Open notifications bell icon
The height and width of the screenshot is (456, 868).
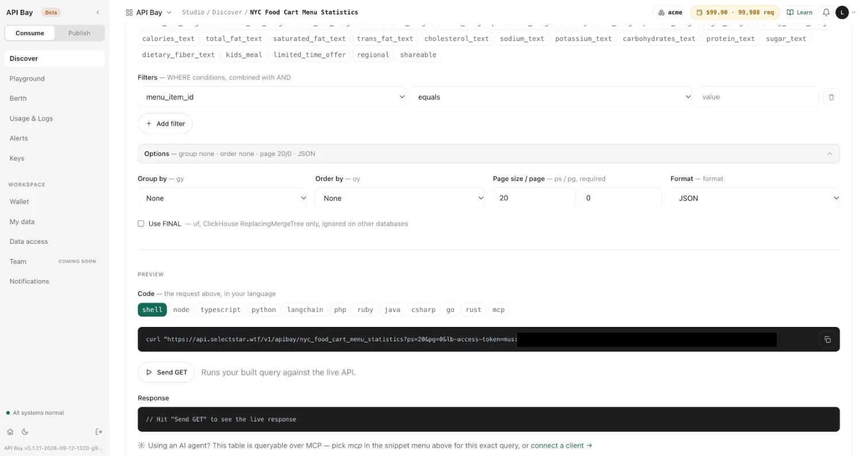tap(826, 12)
